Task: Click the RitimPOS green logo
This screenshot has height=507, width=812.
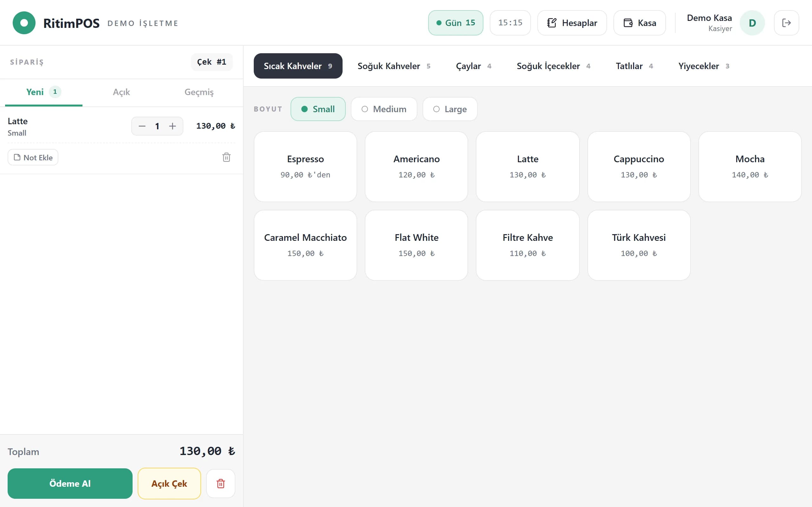Action: point(24,23)
